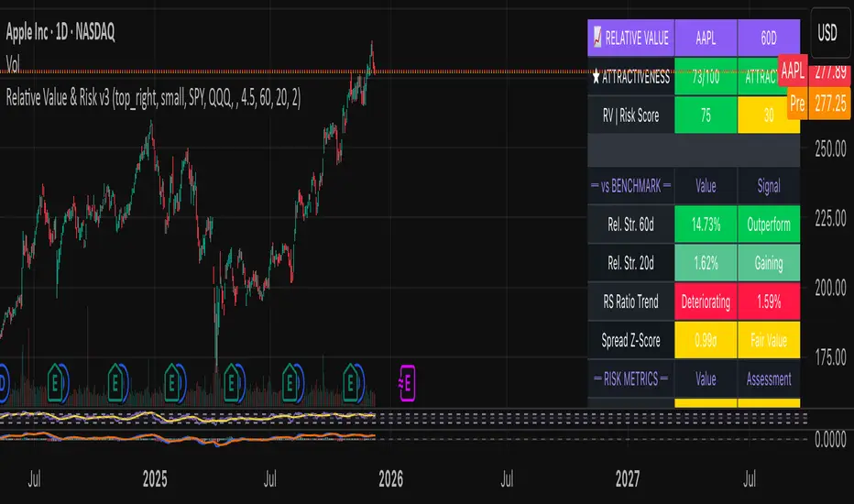Viewport: 854px width, 504px height.
Task: Click the Outperform signal cell
Action: 769,224
